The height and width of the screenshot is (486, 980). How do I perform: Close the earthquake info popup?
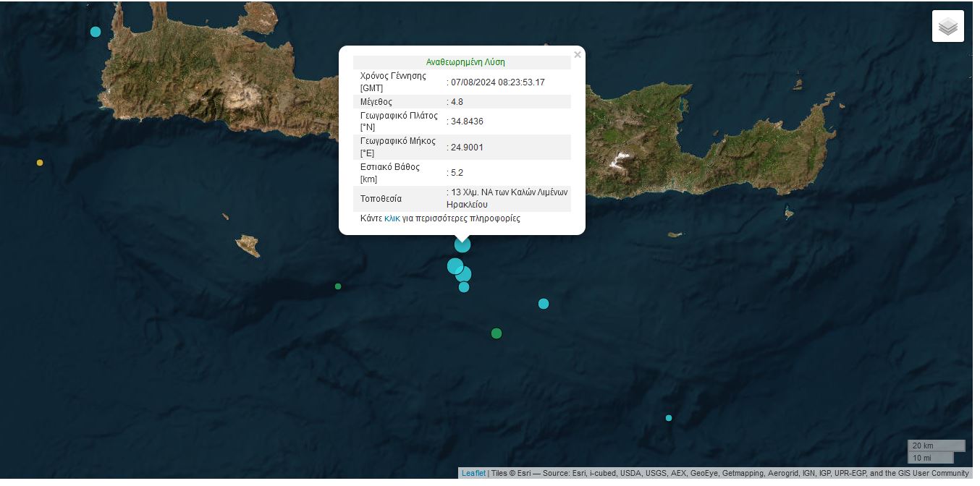coord(577,55)
